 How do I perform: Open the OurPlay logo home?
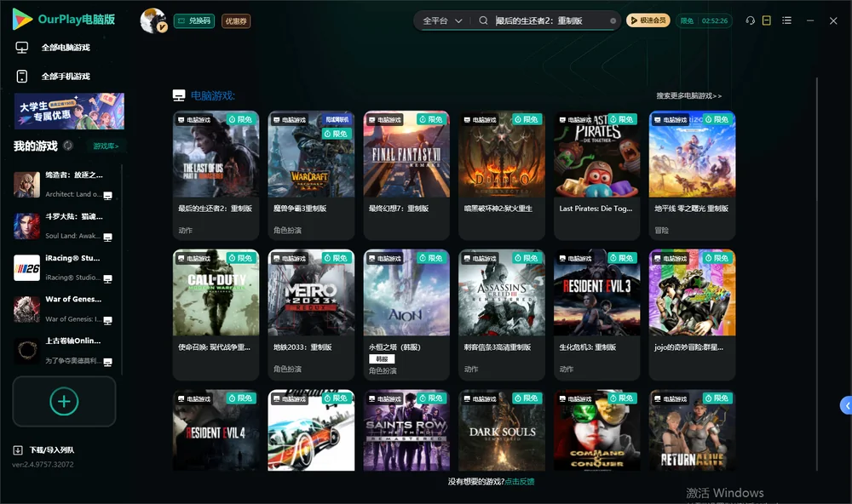coord(63,20)
